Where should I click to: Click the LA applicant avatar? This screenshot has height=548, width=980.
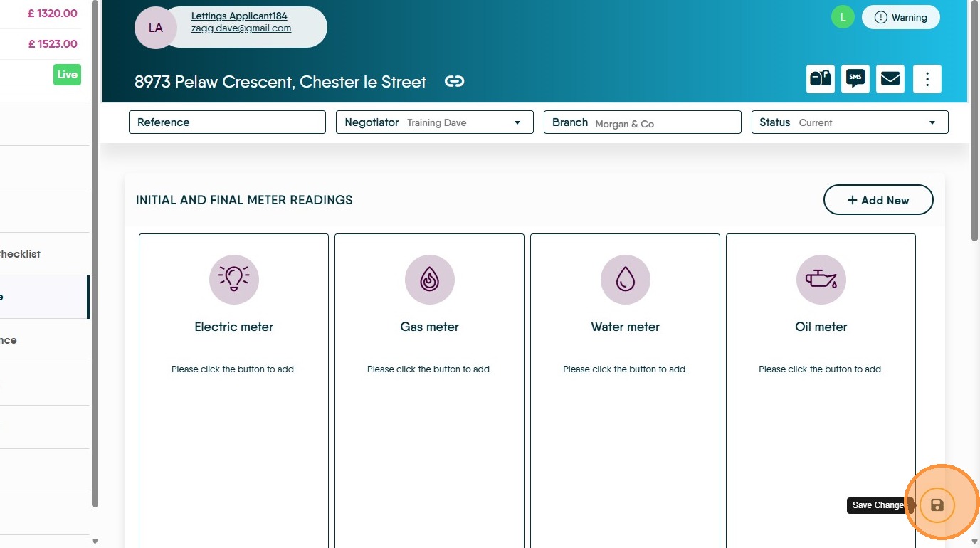(156, 28)
